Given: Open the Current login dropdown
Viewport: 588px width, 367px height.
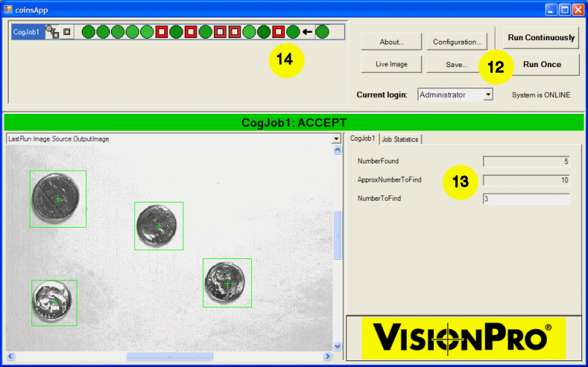Looking at the screenshot, I should coord(488,95).
